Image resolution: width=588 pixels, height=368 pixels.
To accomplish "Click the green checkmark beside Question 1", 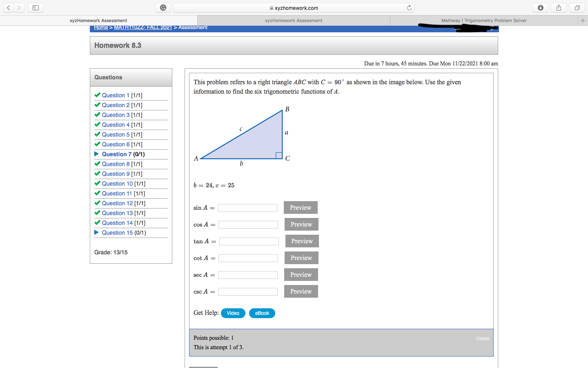I will [97, 94].
